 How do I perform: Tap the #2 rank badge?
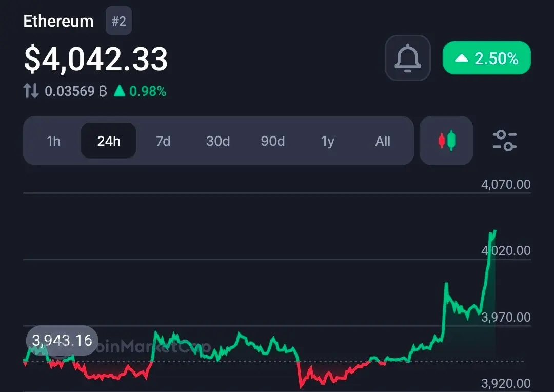(x=118, y=21)
